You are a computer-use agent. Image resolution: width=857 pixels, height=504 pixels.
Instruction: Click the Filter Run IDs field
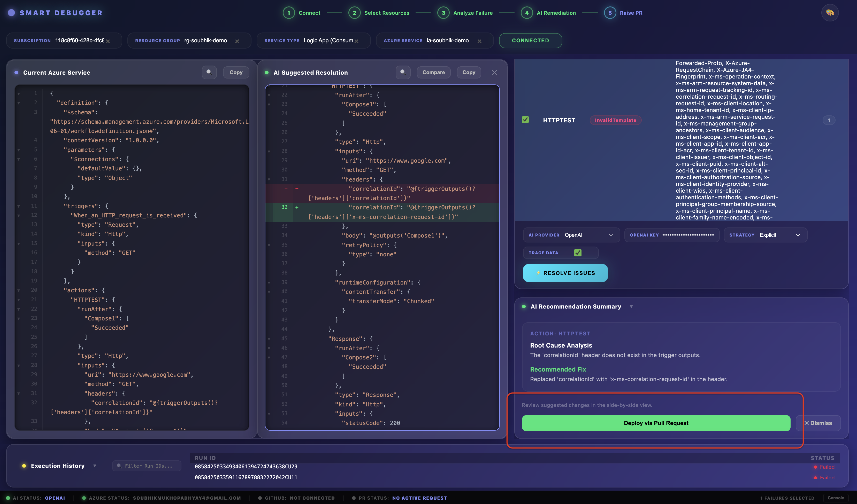(x=147, y=466)
